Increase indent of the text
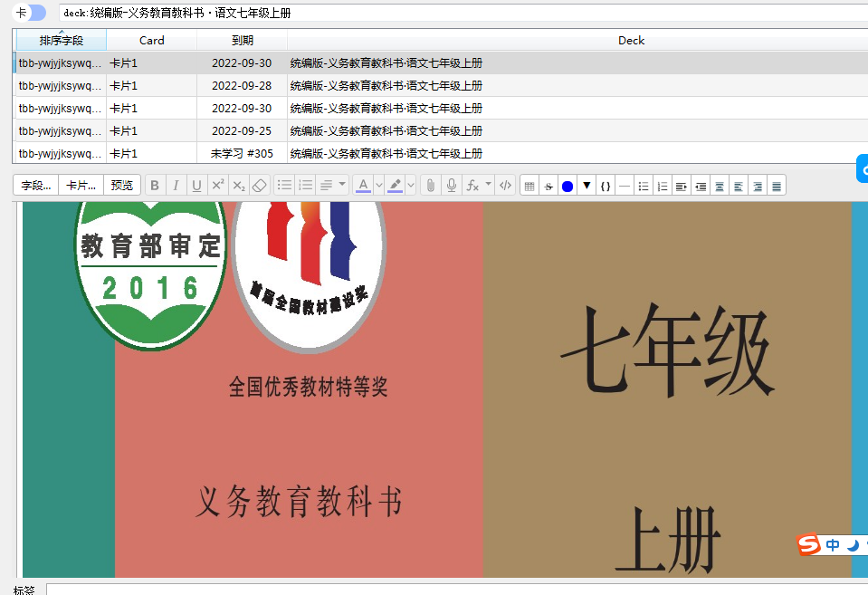 [x=682, y=187]
